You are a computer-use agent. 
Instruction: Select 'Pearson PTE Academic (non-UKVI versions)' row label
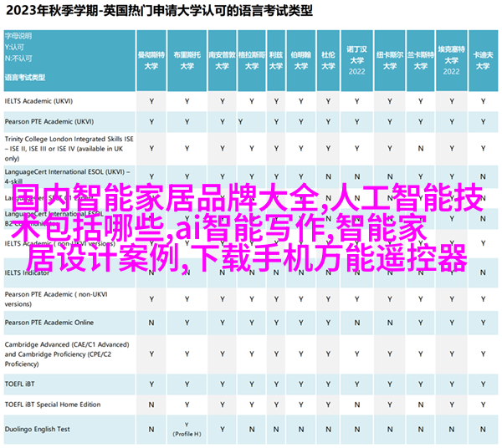point(56,299)
